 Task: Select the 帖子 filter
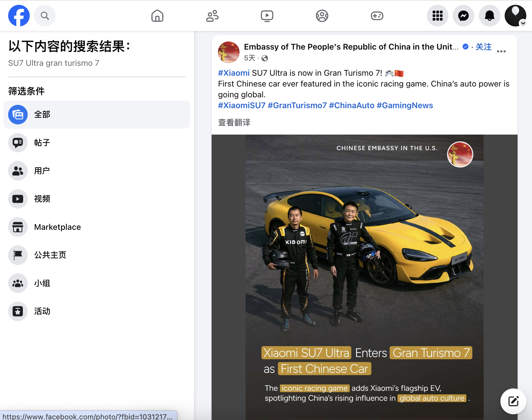[x=97, y=143]
